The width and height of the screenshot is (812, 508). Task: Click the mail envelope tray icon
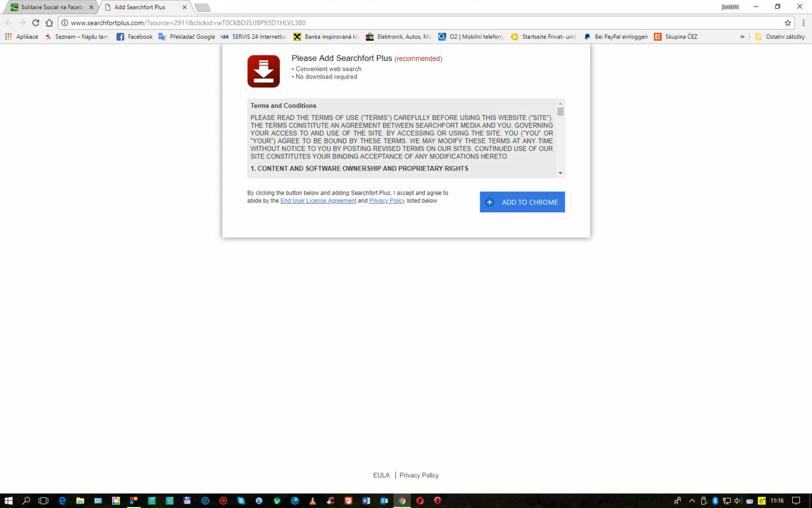coord(750,501)
